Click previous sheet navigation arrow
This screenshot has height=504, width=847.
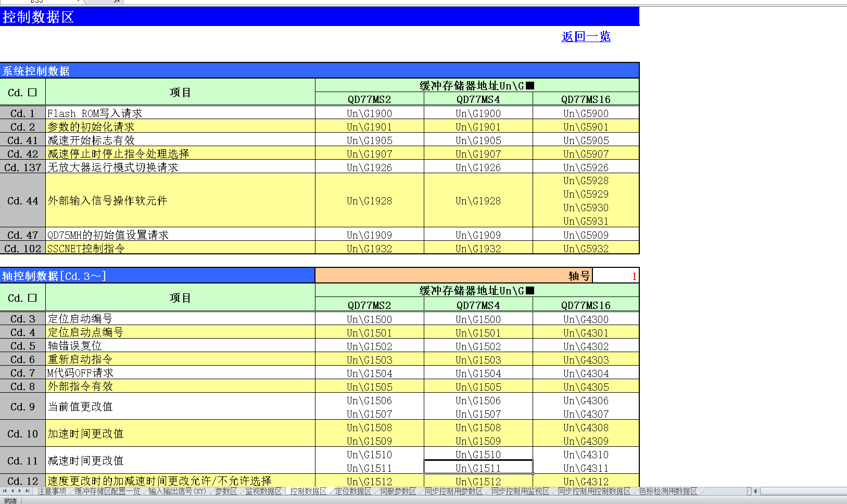(x=12, y=491)
